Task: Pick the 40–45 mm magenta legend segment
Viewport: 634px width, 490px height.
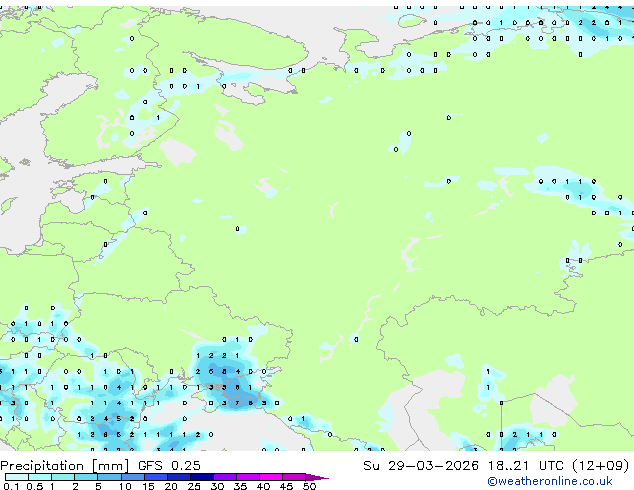Action: (271, 477)
